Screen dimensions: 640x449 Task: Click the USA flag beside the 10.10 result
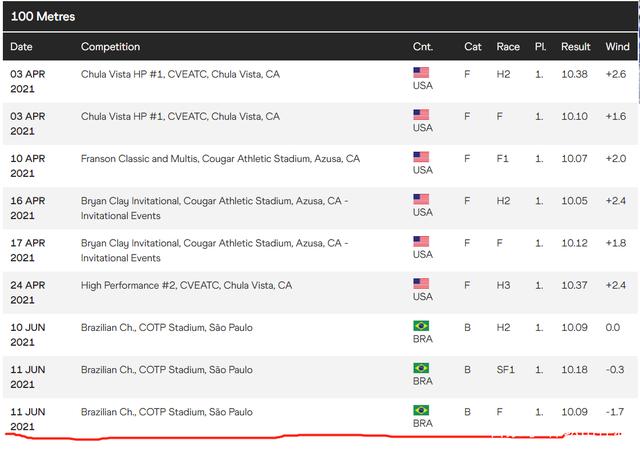coord(421,115)
